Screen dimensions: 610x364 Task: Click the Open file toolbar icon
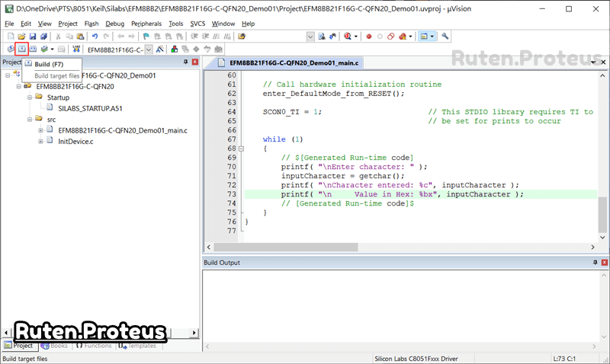(x=21, y=36)
